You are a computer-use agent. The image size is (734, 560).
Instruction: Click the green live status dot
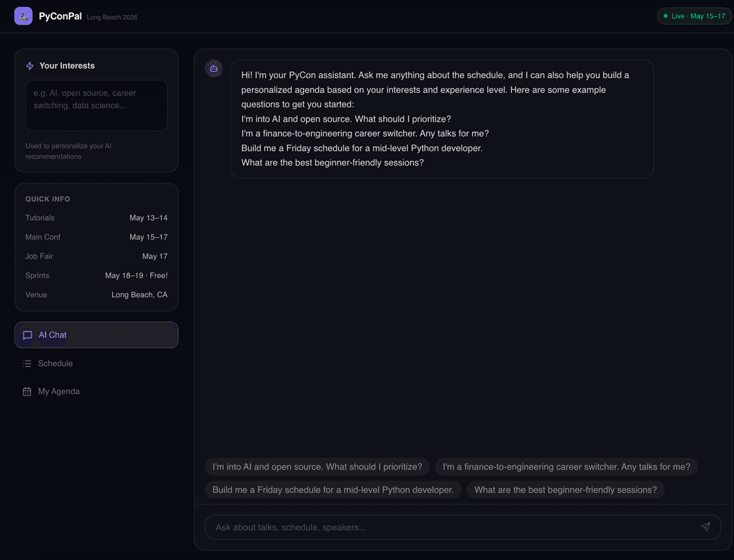[665, 16]
